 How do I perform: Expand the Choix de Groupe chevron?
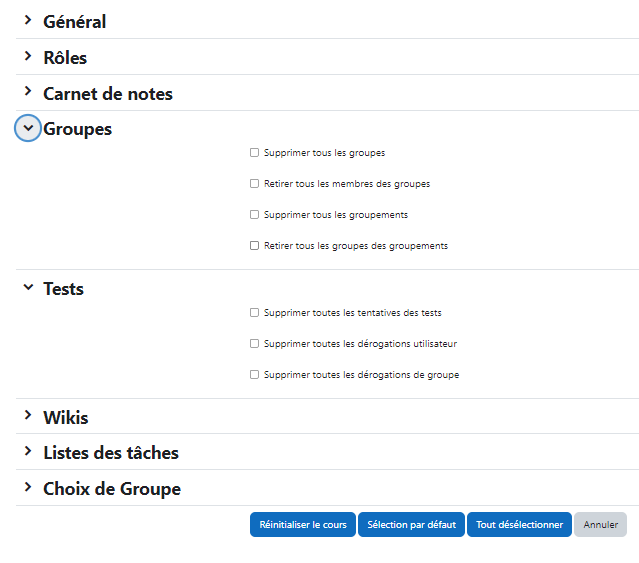[x=28, y=487]
